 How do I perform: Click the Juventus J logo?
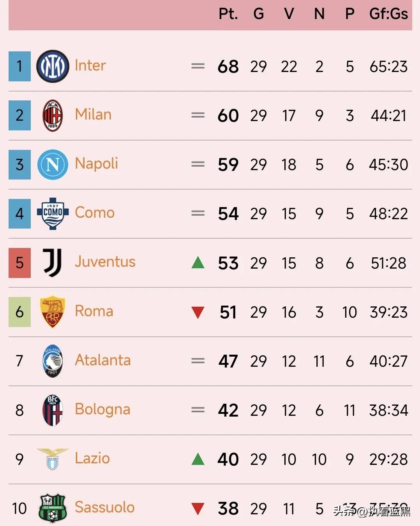coord(53,263)
